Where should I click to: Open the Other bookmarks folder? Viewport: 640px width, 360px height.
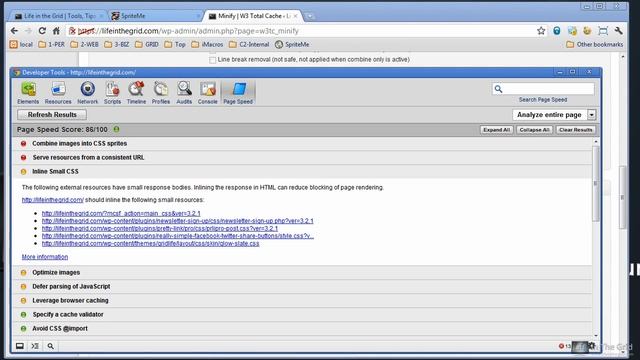coord(595,44)
